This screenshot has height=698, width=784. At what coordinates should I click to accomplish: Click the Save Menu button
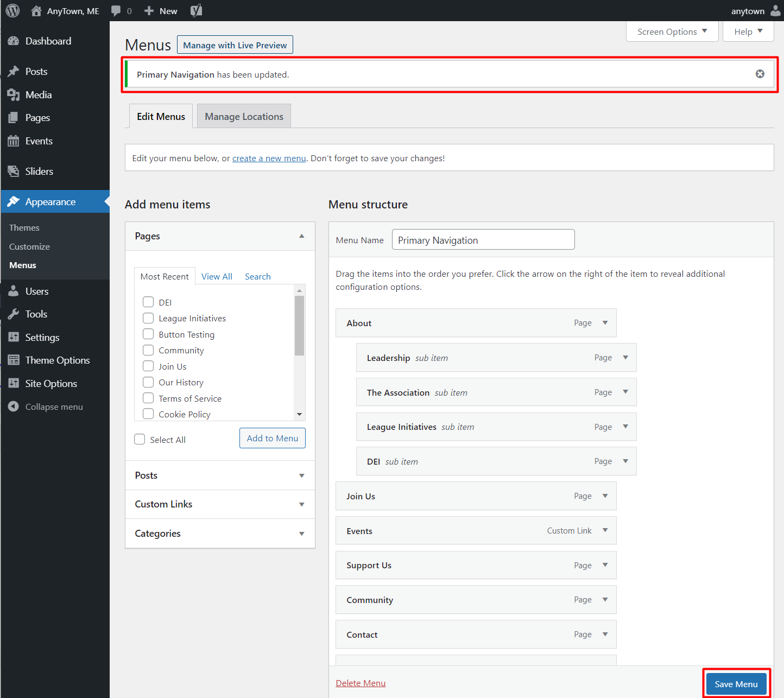pos(736,684)
